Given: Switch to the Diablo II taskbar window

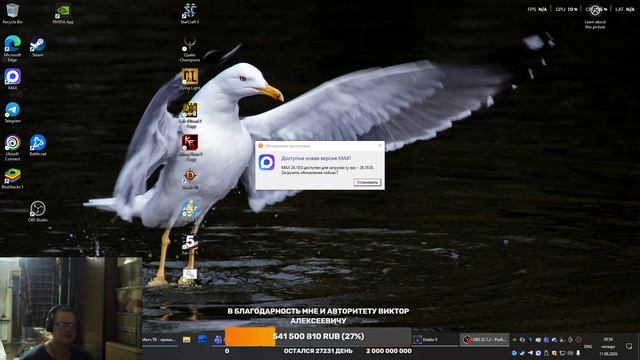Looking at the screenshot, I should pyautogui.click(x=435, y=339).
